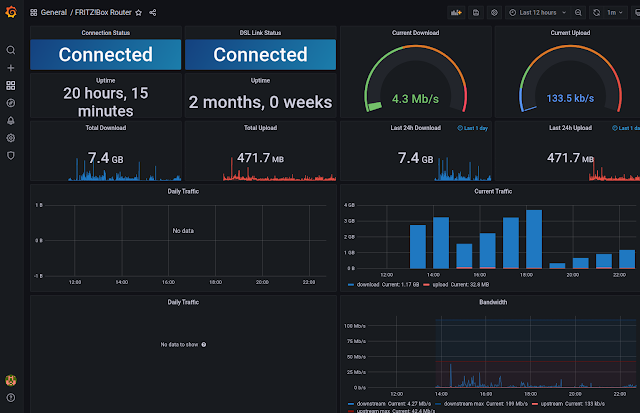Expand the 1m refresh interval dropdown
Screen dimensions: 640x413
click(x=616, y=13)
